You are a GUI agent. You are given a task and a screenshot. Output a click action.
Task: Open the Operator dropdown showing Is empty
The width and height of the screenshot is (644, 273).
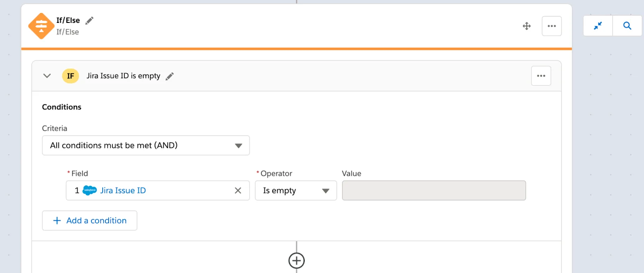(x=295, y=190)
